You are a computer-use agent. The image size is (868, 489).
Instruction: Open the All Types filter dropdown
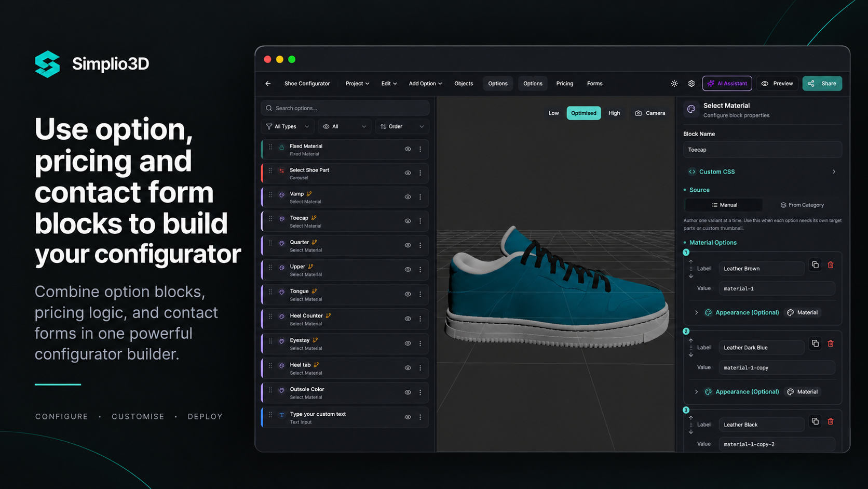287,127
